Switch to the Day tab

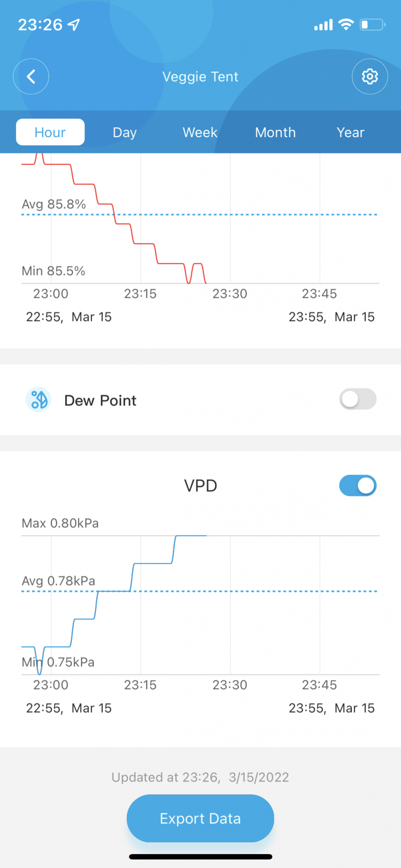pos(125,132)
